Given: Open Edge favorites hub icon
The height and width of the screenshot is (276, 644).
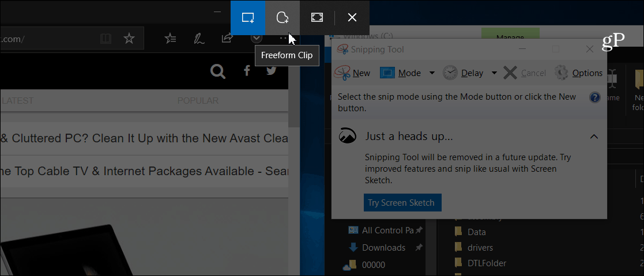Looking at the screenshot, I should pyautogui.click(x=170, y=39).
